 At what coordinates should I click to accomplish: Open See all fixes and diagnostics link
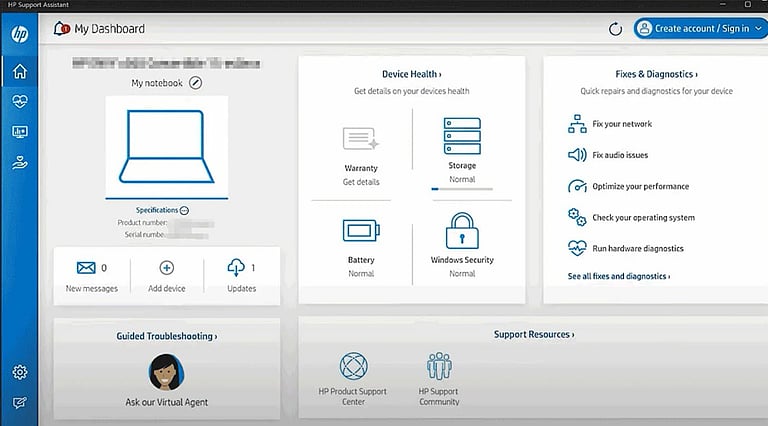pos(618,276)
